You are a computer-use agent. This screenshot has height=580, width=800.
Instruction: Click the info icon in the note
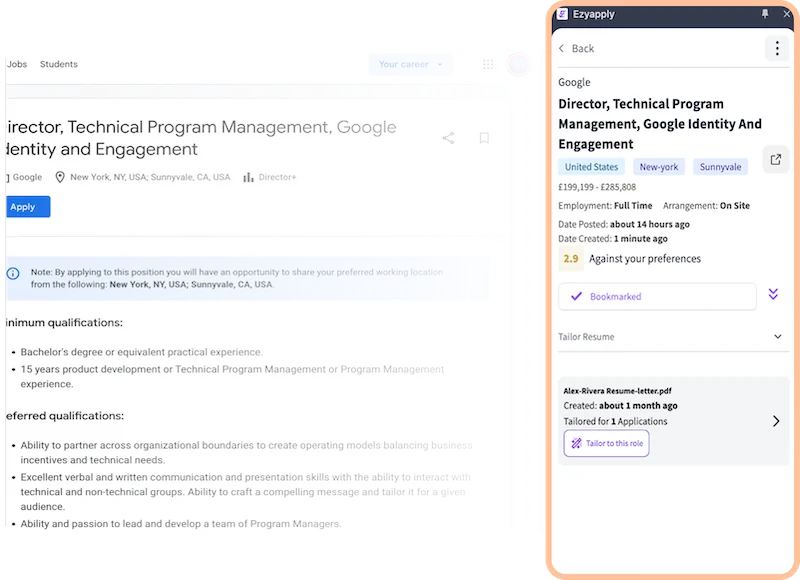[x=13, y=273]
